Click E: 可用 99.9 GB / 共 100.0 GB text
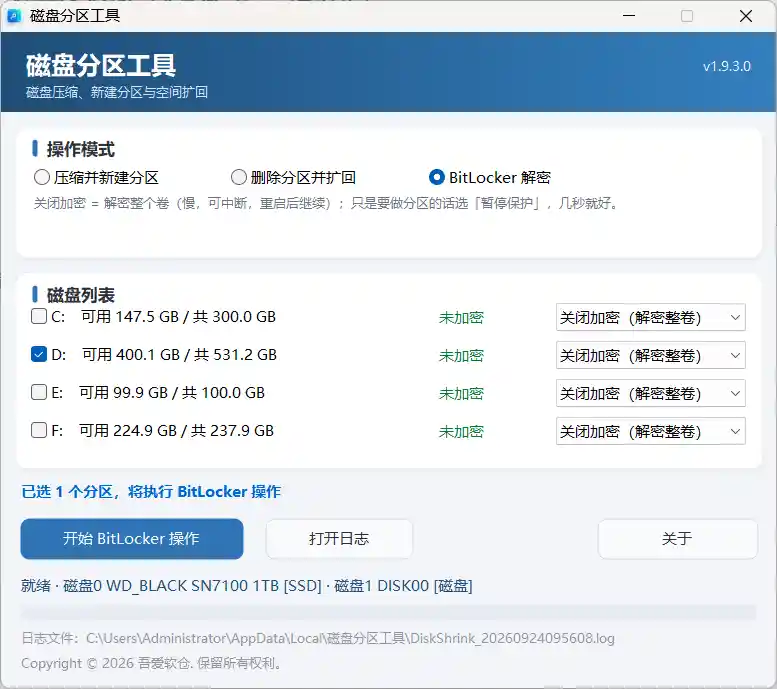Image resolution: width=777 pixels, height=689 pixels. pyautogui.click(x=158, y=393)
